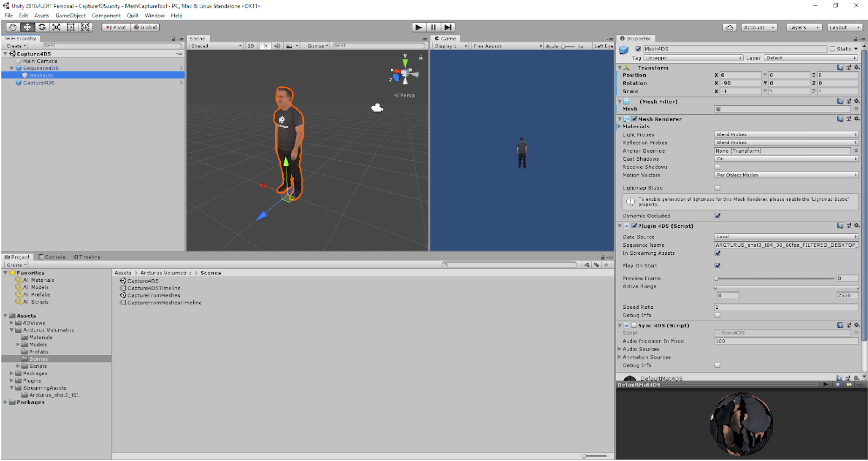This screenshot has height=461, width=868.
Task: Toggle scene lighting icon
Action: click(x=265, y=46)
